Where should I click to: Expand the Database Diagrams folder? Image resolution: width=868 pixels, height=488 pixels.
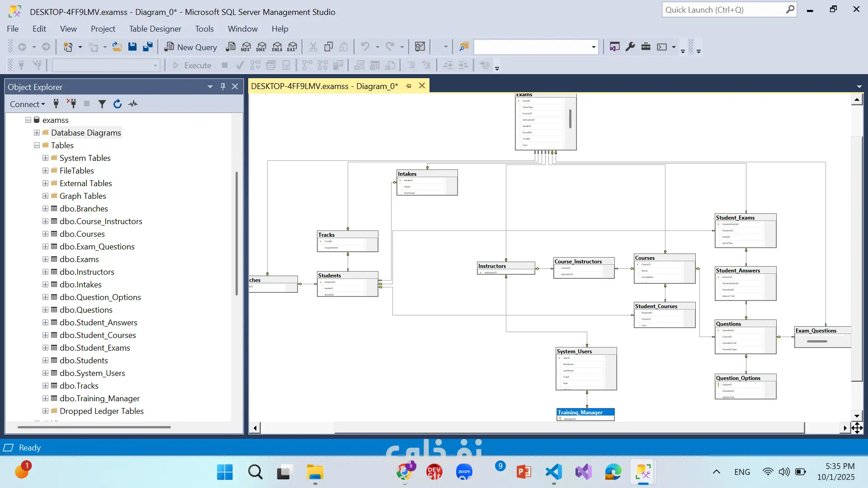click(37, 133)
